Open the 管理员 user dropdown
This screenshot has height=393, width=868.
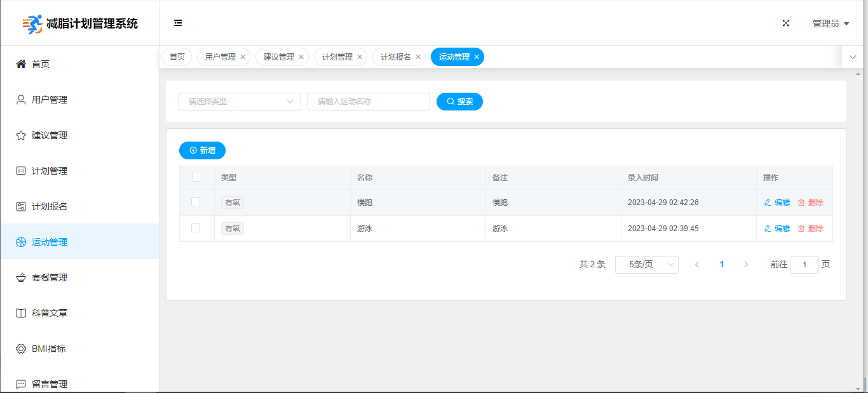tap(831, 23)
